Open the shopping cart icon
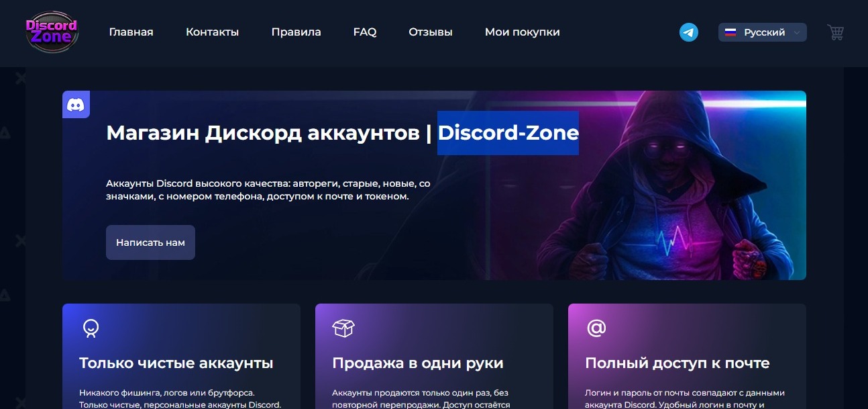The image size is (868, 409). click(x=835, y=32)
